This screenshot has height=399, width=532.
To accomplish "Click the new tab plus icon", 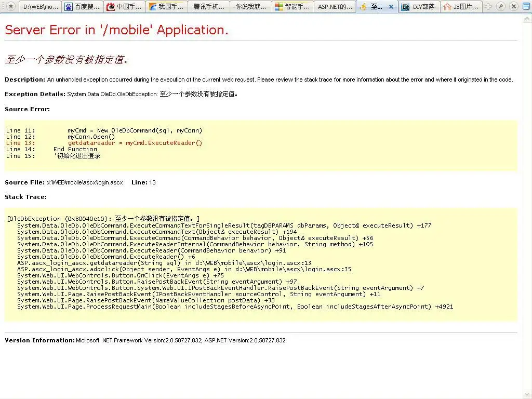I will [x=488, y=6].
